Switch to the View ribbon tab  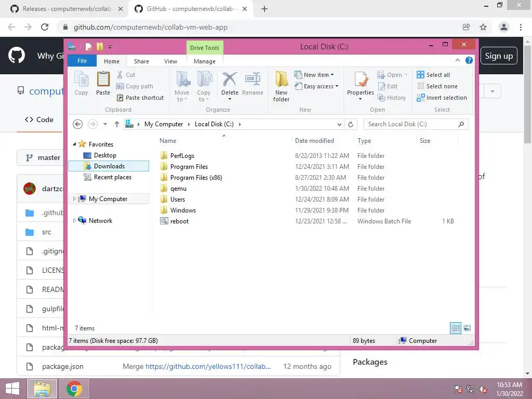pos(170,61)
